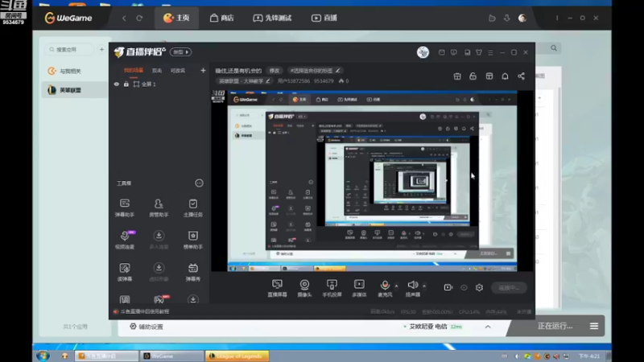The height and width of the screenshot is (362, 644).
Task: Toggle the mode pill button beside 直播伴侣 logo
Action: tap(180, 52)
